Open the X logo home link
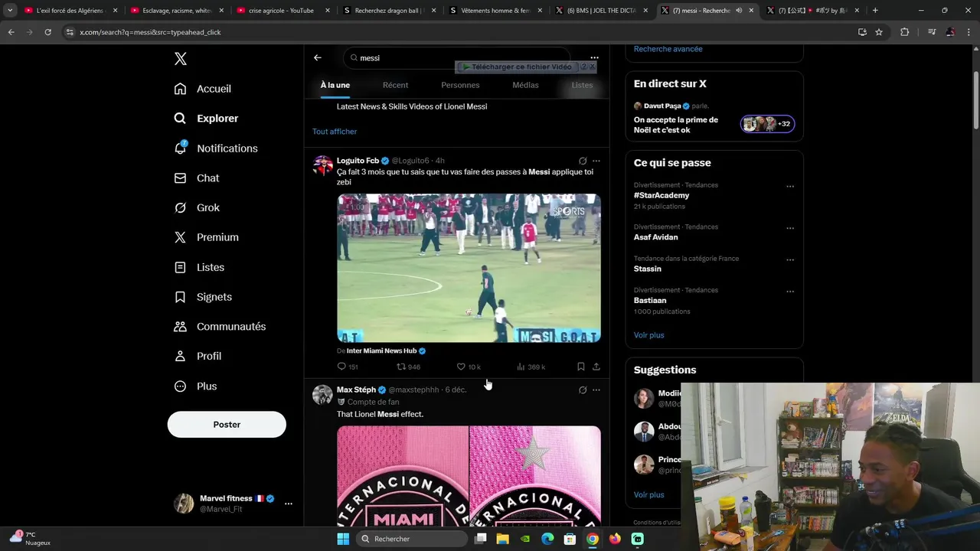 coord(180,59)
